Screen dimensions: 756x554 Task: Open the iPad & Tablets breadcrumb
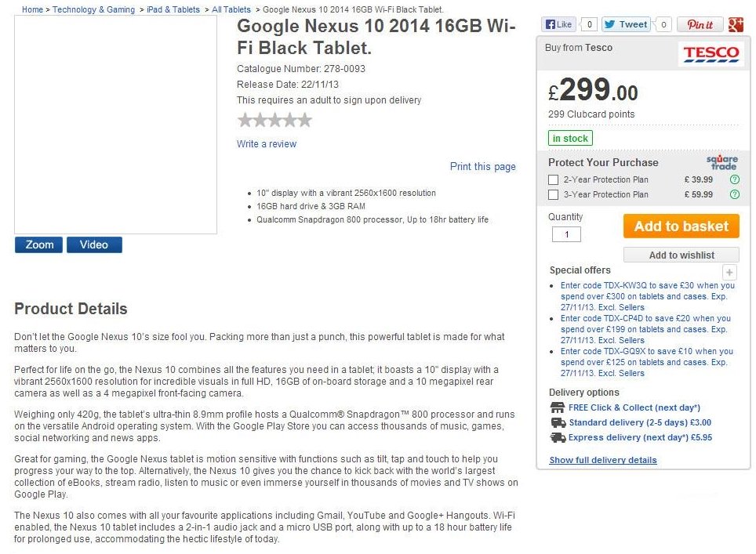pyautogui.click(x=173, y=9)
